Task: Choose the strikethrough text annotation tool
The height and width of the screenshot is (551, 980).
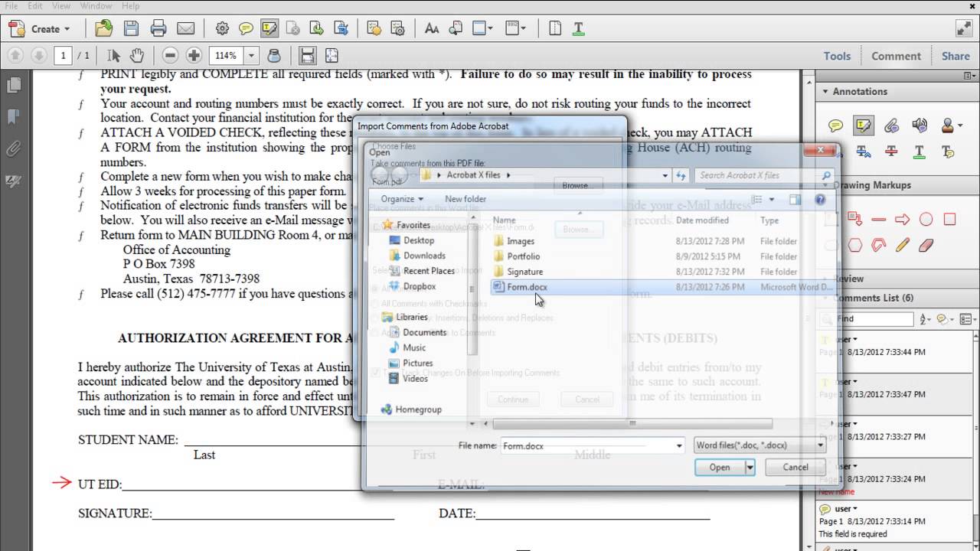Action: tap(891, 152)
